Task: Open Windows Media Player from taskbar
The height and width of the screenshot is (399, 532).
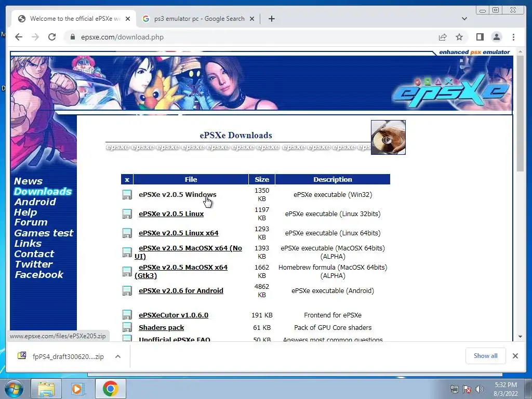Action: [x=78, y=389]
